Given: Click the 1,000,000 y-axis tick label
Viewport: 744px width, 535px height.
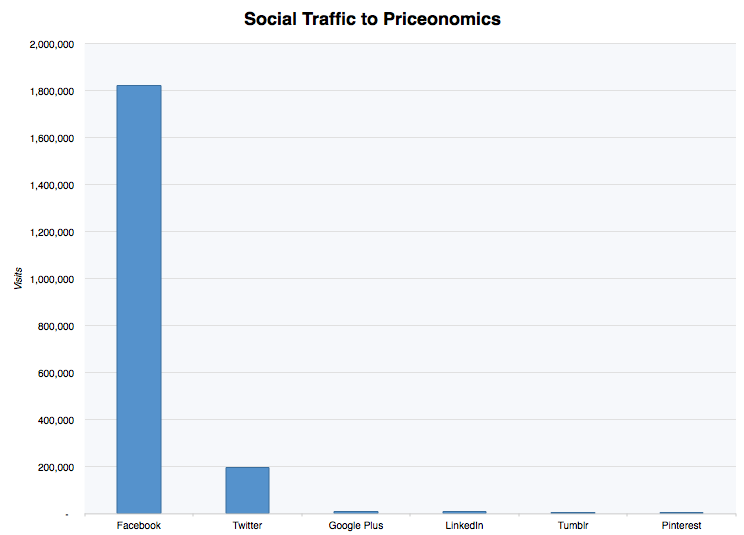Looking at the screenshot, I should [x=50, y=279].
